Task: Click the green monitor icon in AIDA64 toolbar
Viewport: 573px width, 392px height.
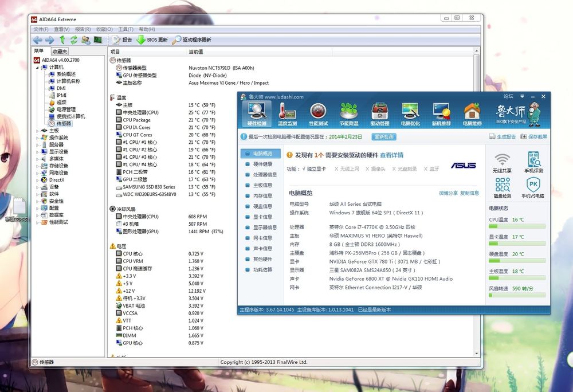Action: point(97,40)
